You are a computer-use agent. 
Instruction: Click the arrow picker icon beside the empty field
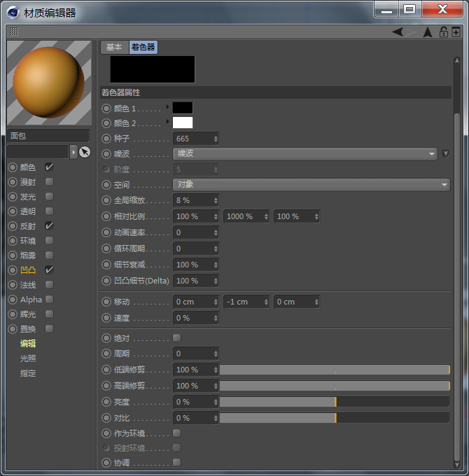(85, 152)
